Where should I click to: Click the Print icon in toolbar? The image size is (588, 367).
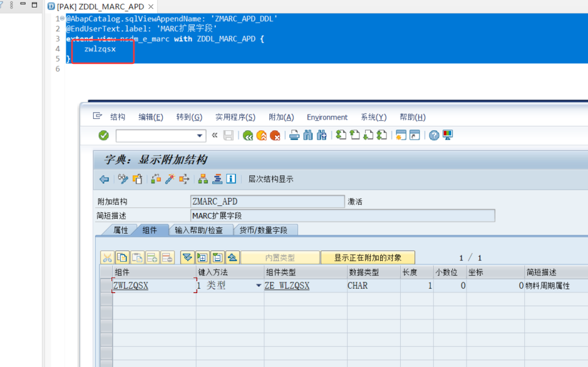pos(294,135)
